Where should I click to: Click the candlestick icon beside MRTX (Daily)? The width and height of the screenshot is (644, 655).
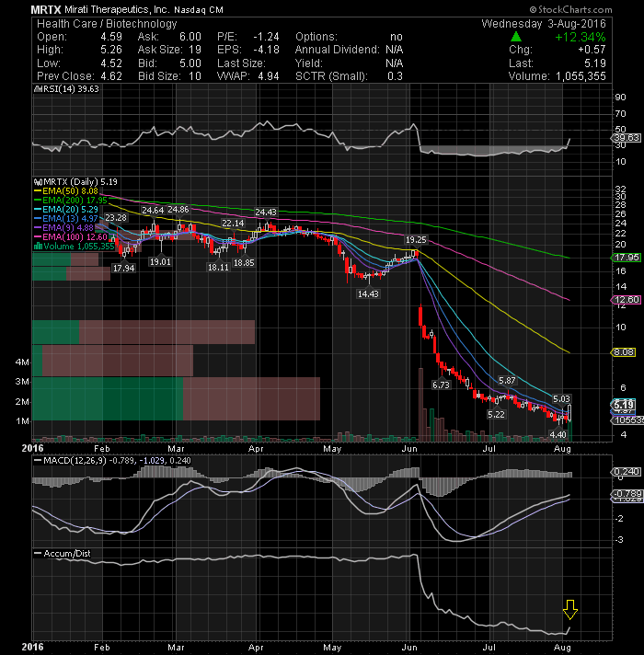[x=38, y=182]
